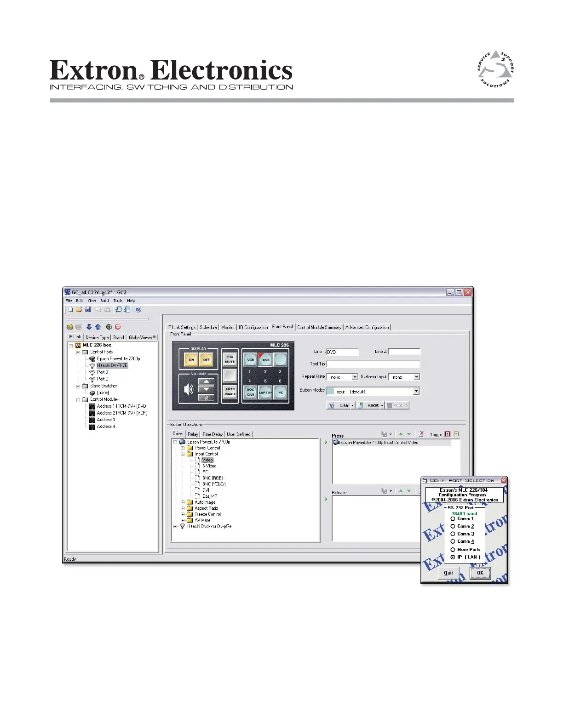Switch to the Relay tab

[193, 434]
